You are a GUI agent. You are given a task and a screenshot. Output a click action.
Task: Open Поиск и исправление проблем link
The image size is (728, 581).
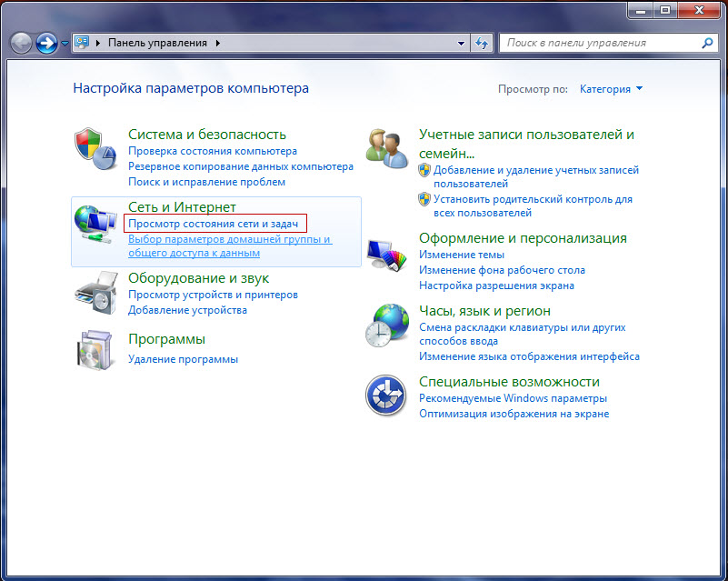pyautogui.click(x=206, y=182)
